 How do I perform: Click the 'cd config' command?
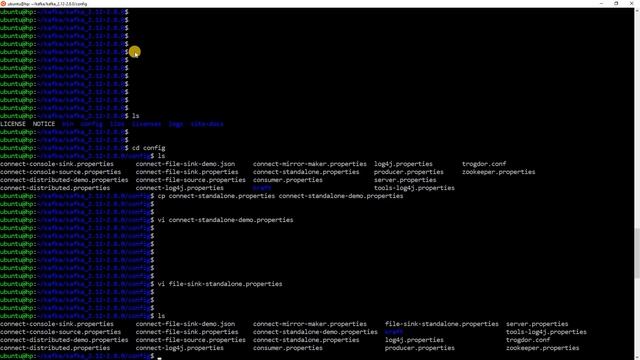(x=149, y=148)
